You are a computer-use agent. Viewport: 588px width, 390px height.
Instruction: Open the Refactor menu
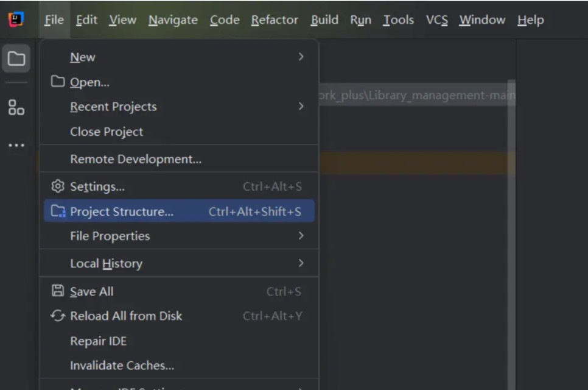point(275,20)
